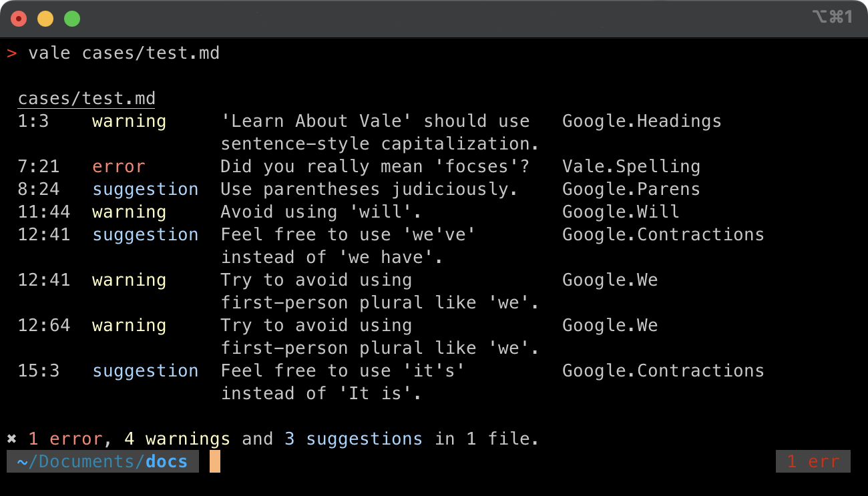Click the line position 7:21
868x496 pixels.
pos(39,167)
